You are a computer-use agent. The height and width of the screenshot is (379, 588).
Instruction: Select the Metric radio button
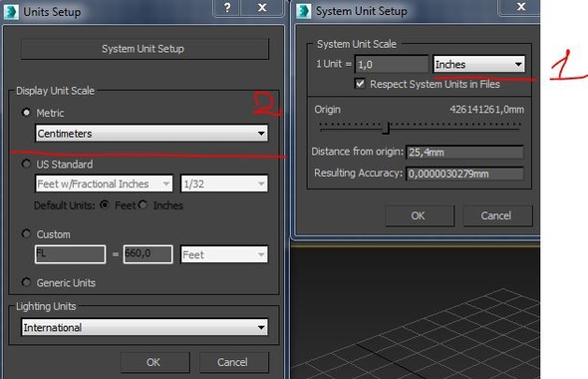pyautogui.click(x=26, y=112)
